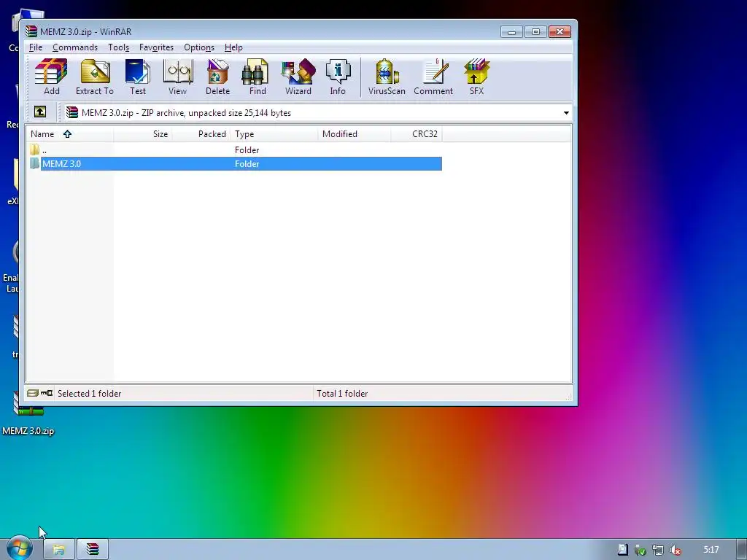The width and height of the screenshot is (747, 560).
Task: Sort by the Modified column header
Action: (x=355, y=134)
